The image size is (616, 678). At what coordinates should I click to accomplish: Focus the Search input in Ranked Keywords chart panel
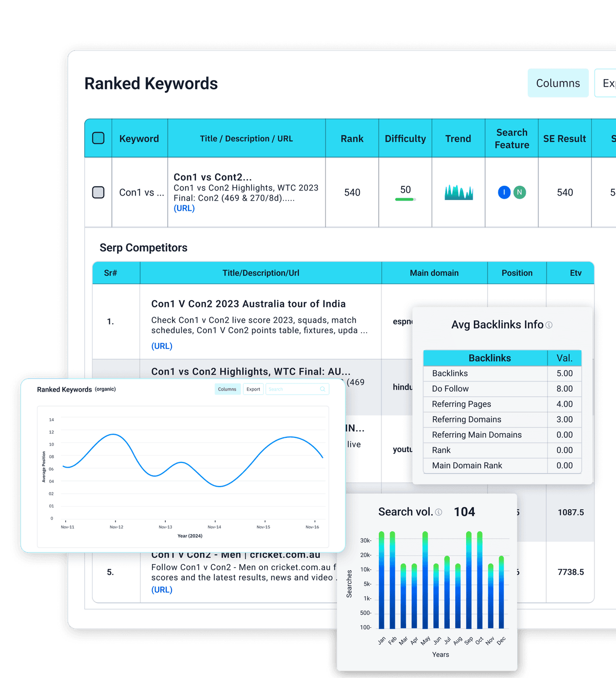pyautogui.click(x=293, y=389)
